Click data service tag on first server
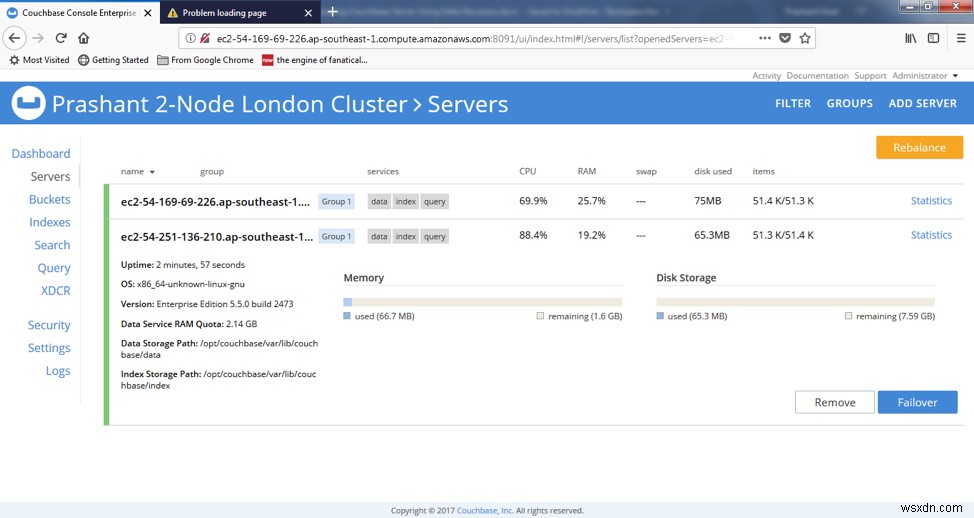The width and height of the screenshot is (974, 518). (379, 201)
